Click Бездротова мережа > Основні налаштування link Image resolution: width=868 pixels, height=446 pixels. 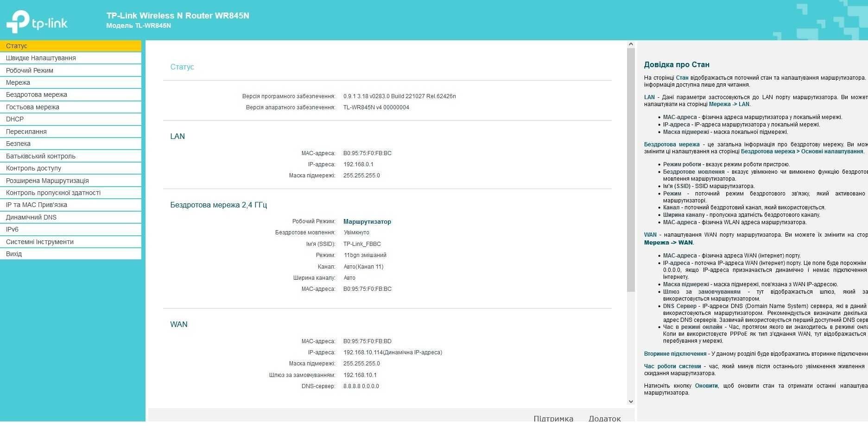[802, 151]
